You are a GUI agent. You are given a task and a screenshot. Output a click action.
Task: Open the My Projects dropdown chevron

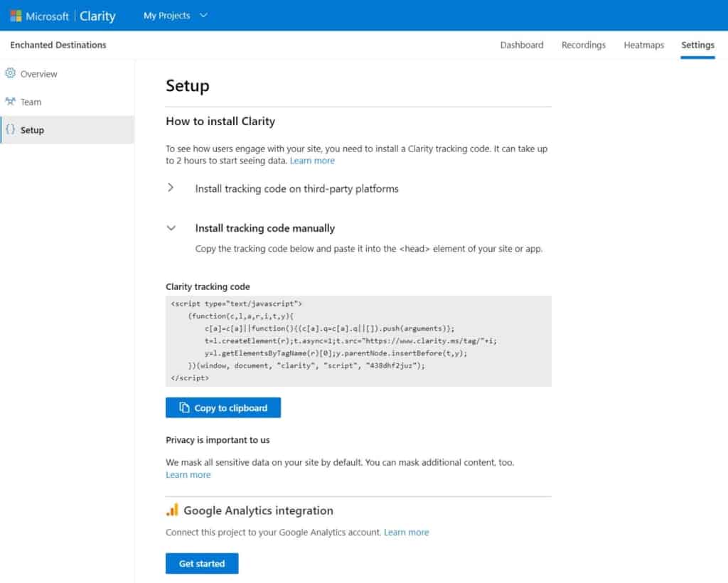point(203,16)
